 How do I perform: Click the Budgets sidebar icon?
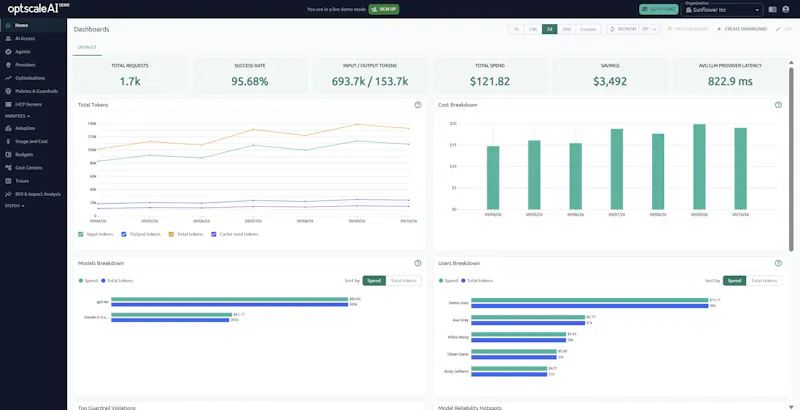point(8,155)
